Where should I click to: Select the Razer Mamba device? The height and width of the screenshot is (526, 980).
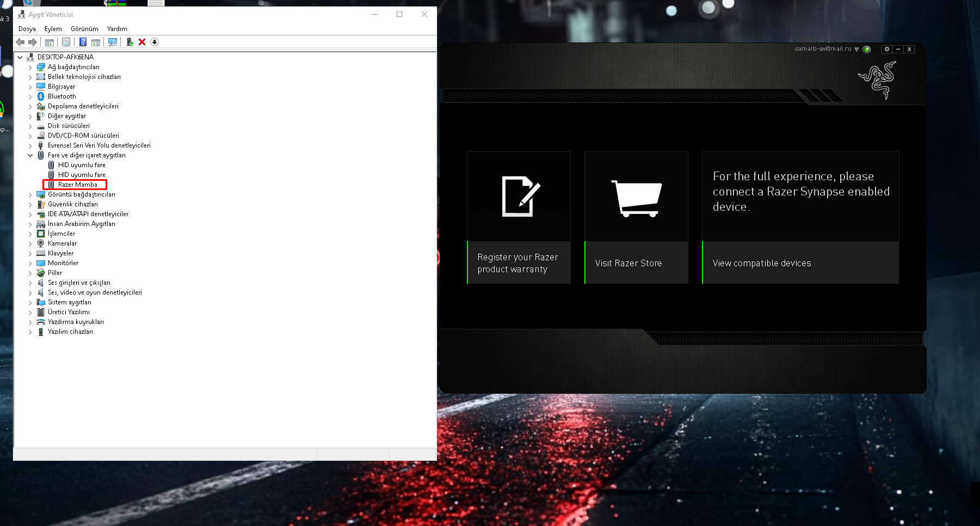(78, 185)
